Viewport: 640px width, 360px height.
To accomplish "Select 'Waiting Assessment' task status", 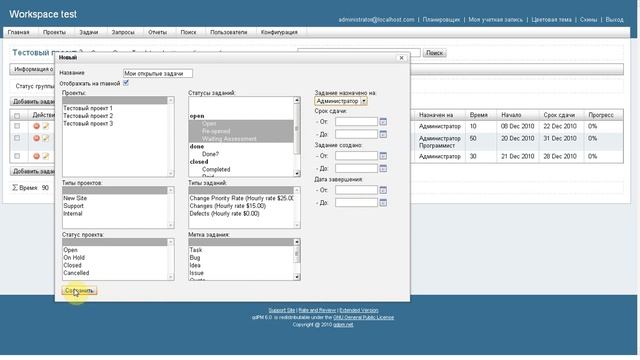I will [x=229, y=139].
